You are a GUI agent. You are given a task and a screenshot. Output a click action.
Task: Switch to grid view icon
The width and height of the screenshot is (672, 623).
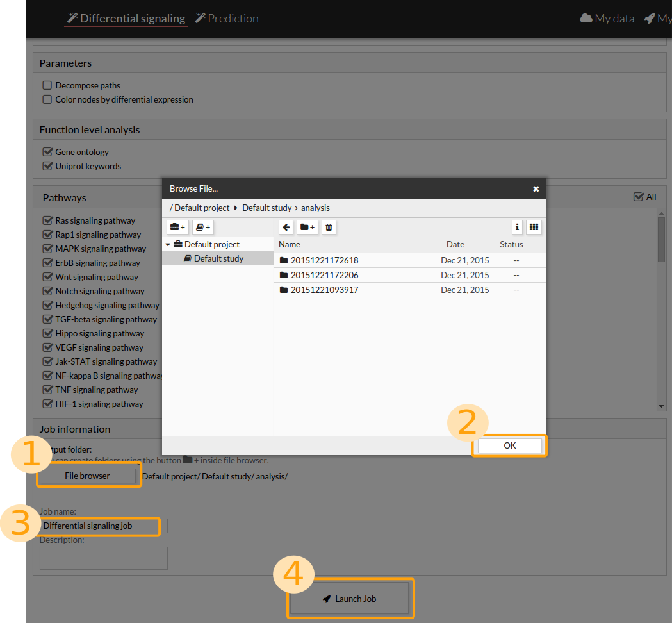click(534, 227)
